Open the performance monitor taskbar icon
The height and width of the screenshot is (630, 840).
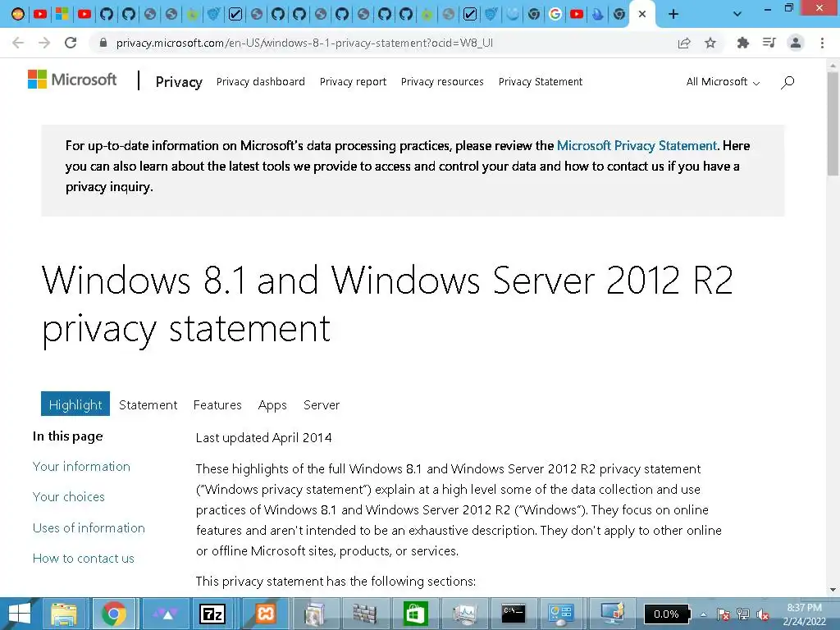click(464, 614)
